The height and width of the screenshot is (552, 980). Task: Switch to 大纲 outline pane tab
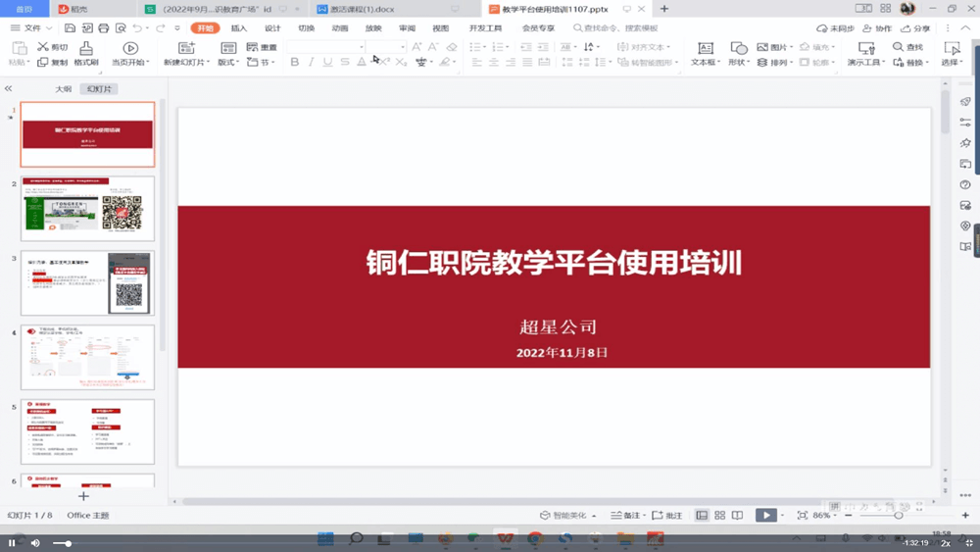pyautogui.click(x=63, y=89)
